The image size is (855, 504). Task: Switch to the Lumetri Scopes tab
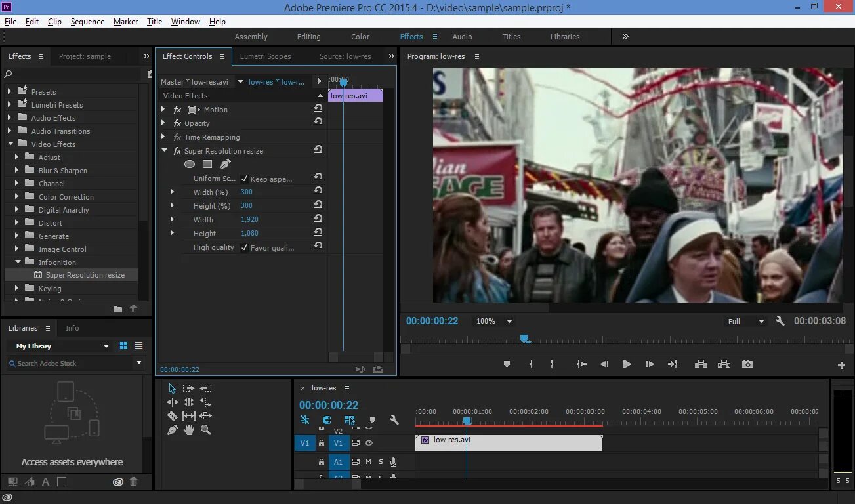(x=265, y=56)
